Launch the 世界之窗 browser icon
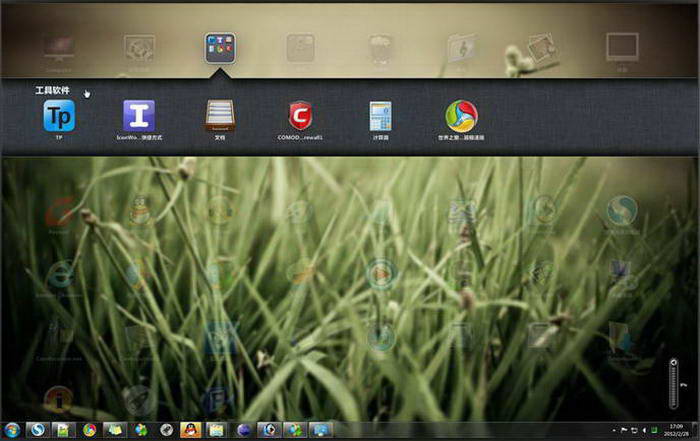The height and width of the screenshot is (441, 700). pyautogui.click(x=461, y=116)
